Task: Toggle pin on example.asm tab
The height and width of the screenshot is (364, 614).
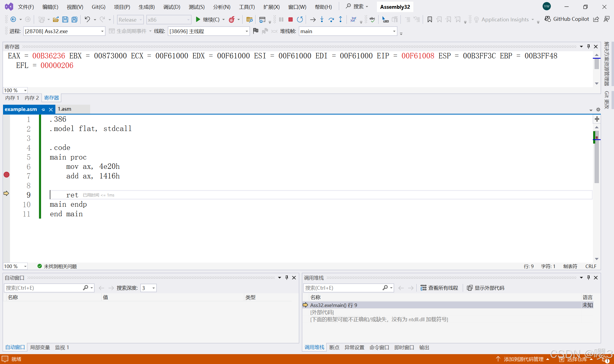Action: pos(43,109)
